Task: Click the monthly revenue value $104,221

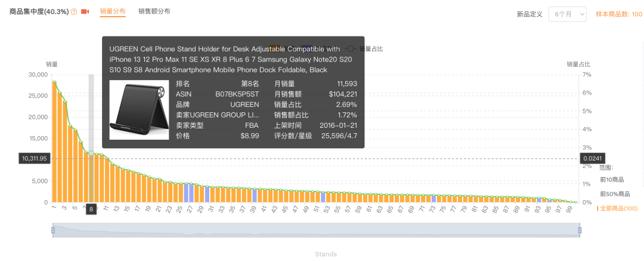Action: (x=343, y=94)
